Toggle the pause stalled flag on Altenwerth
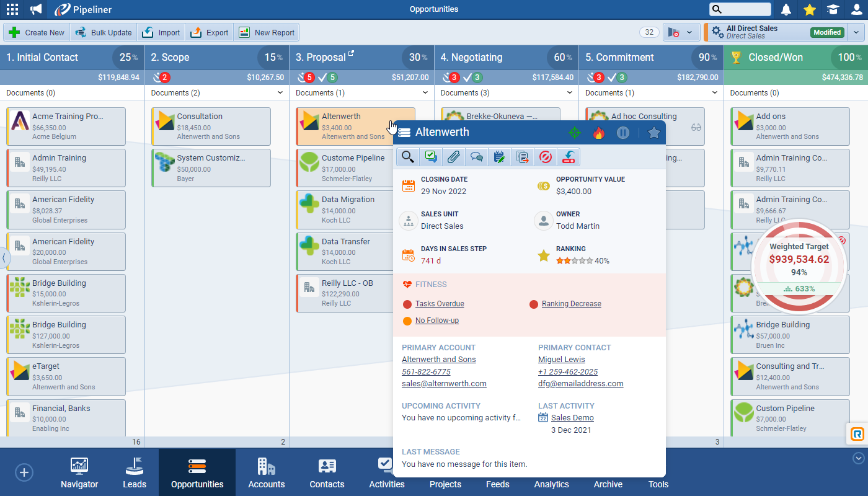868x496 pixels. coord(623,133)
